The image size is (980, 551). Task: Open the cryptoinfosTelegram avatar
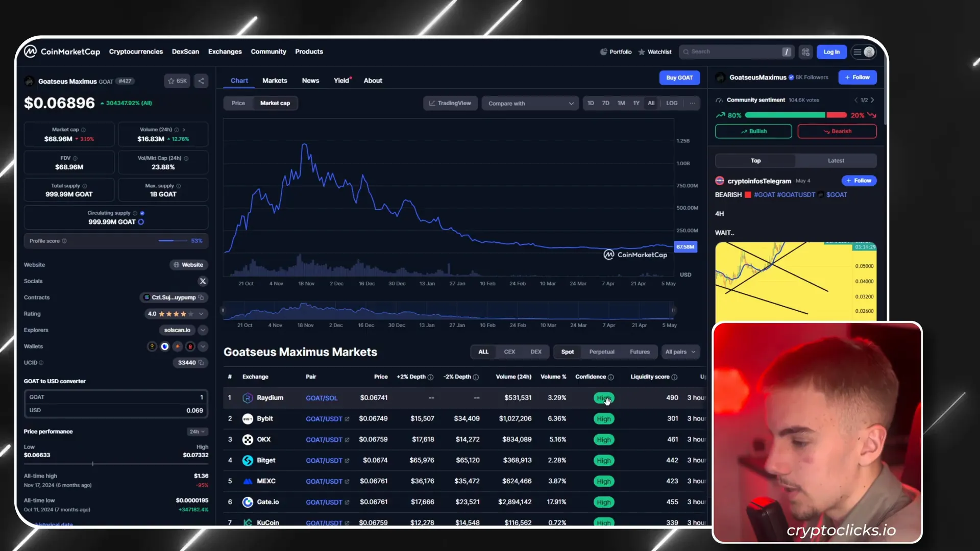720,181
